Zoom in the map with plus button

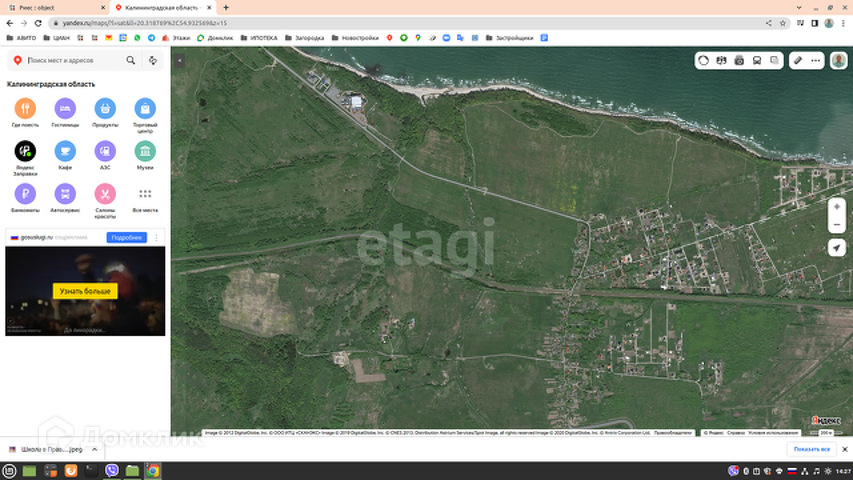(x=837, y=207)
